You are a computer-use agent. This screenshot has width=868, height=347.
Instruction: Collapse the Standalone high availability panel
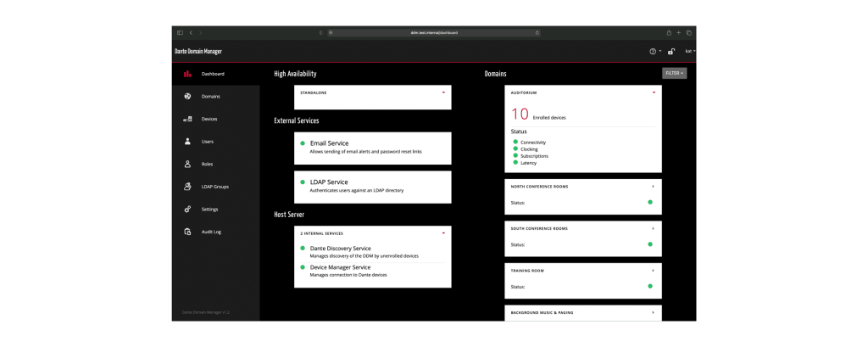click(443, 92)
